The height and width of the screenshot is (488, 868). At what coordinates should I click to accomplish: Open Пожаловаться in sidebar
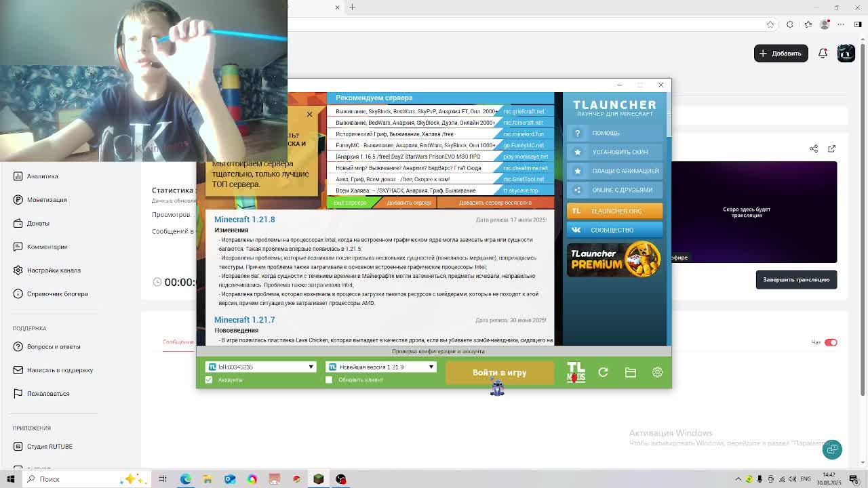click(48, 394)
